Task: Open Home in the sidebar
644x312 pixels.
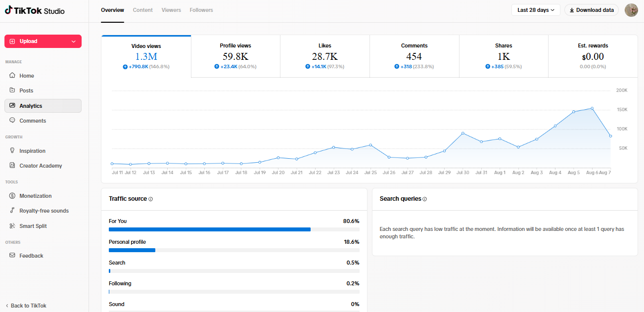Action: tap(43, 76)
